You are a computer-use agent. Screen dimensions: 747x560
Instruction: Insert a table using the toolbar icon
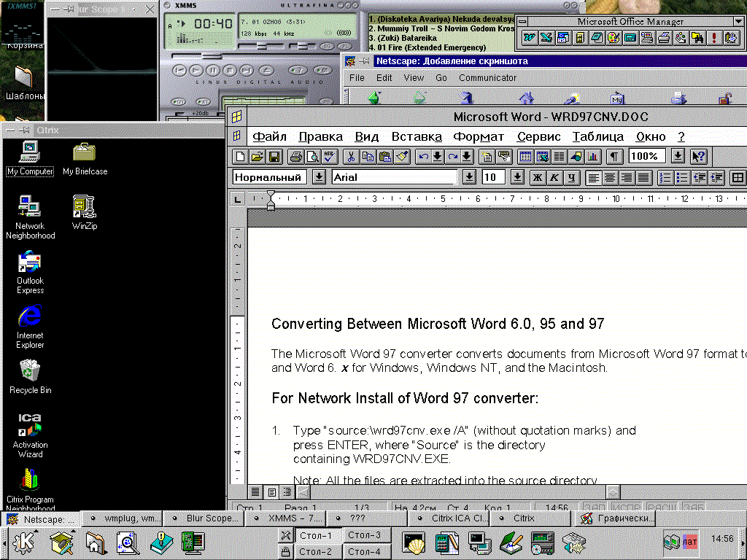coord(525,156)
